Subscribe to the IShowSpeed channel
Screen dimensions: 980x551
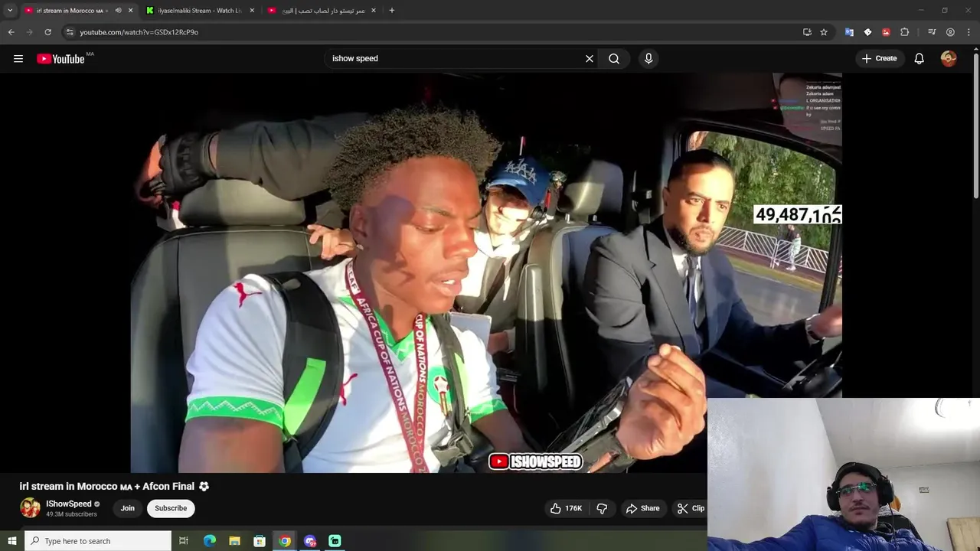pyautogui.click(x=171, y=508)
